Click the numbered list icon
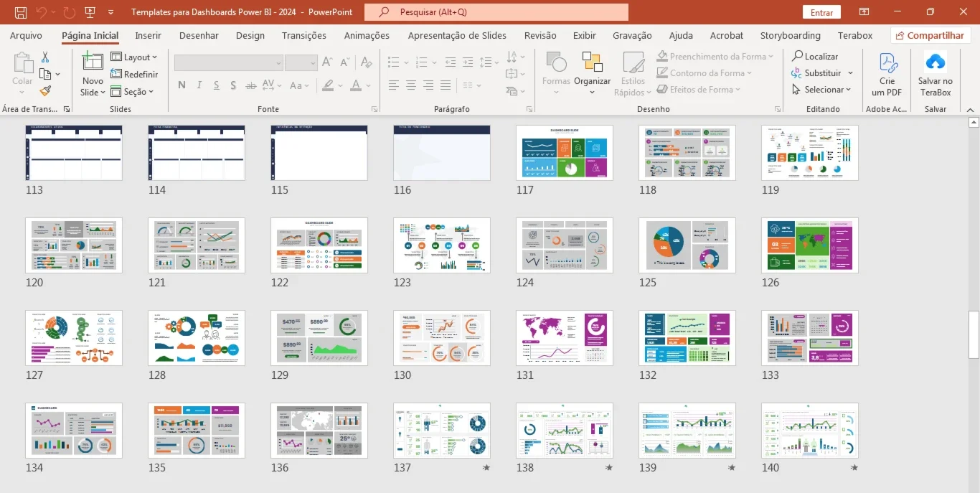The height and width of the screenshot is (493, 980). (x=421, y=62)
